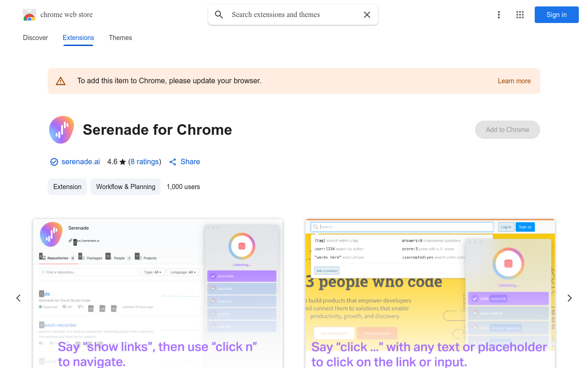
Task: Click the browser update warning message text
Action: coord(169,81)
